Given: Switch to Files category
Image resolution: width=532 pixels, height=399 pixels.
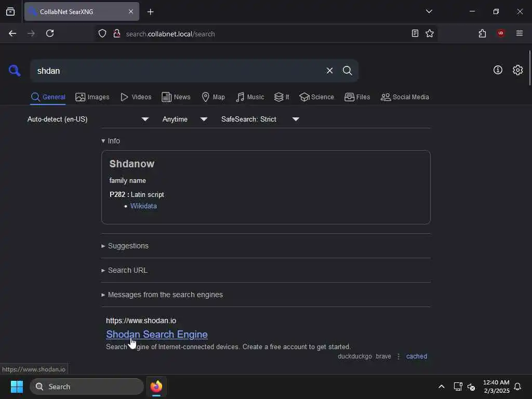Looking at the screenshot, I should coord(357,97).
